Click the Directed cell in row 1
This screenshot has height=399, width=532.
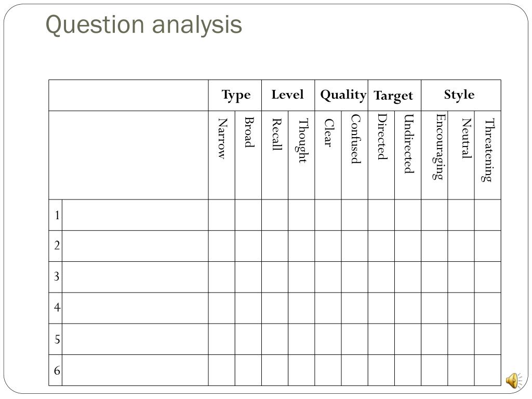[x=381, y=215]
